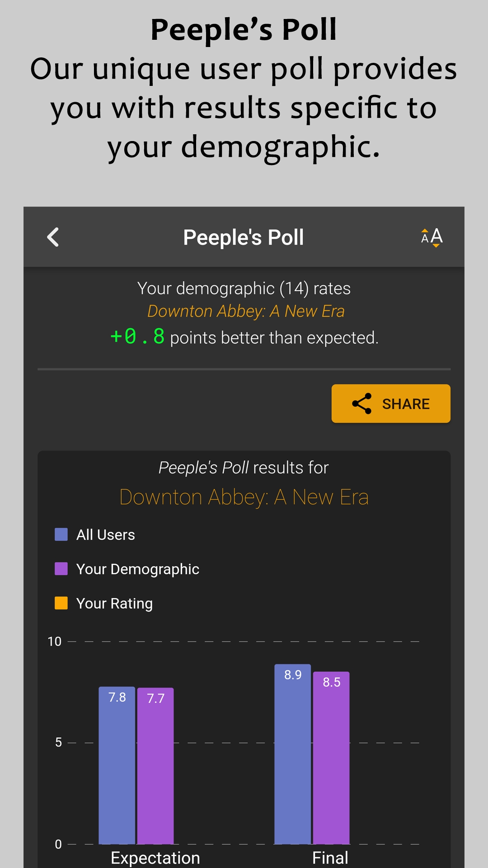Select the 8.9 Final All Users bar
The width and height of the screenshot is (488, 868).
tap(292, 754)
